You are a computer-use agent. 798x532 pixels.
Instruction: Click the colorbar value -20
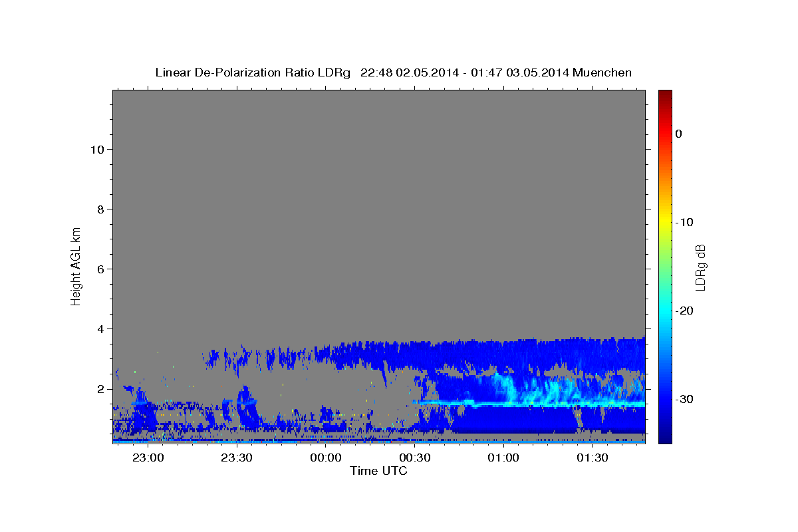pyautogui.click(x=685, y=311)
